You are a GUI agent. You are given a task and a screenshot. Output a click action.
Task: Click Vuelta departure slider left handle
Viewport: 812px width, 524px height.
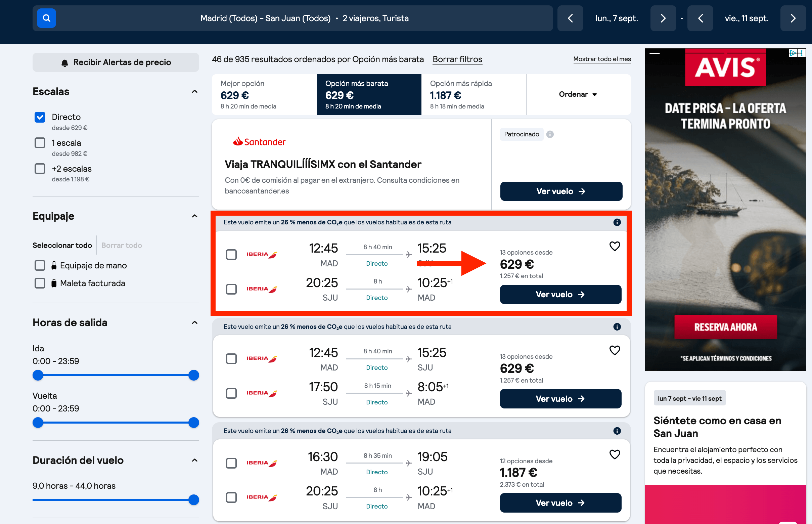pyautogui.click(x=38, y=423)
